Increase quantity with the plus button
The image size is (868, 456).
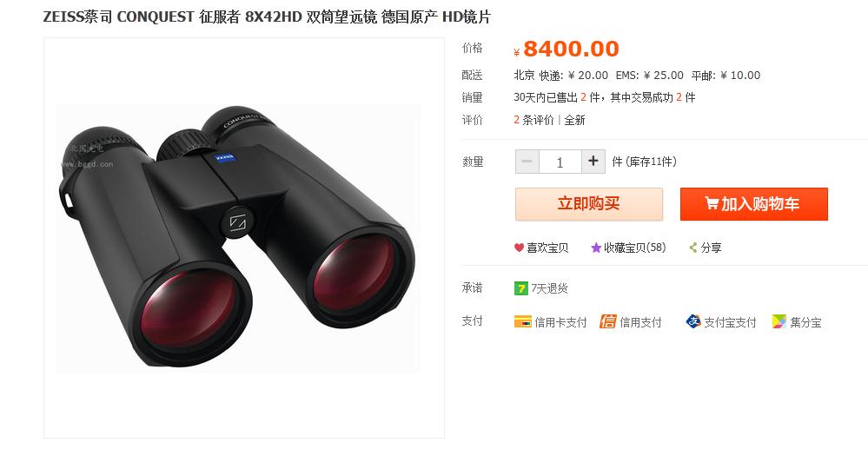[x=593, y=162]
